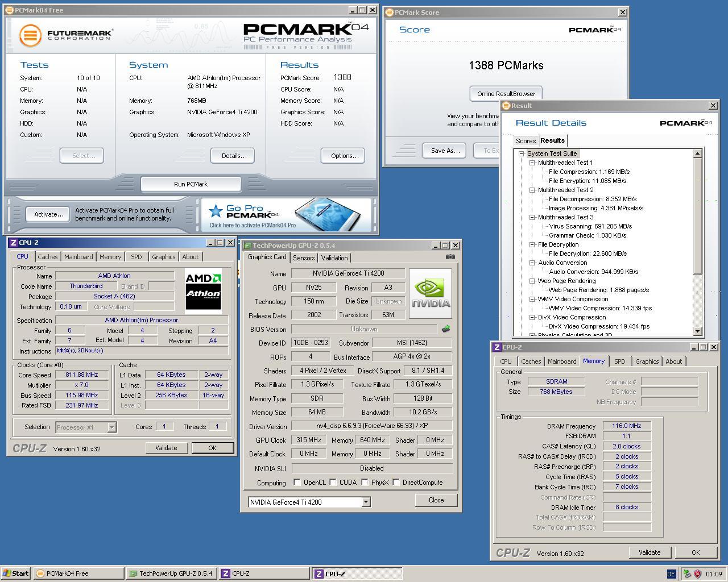Click the Futuremark Corporation logo
This screenshot has height=582, width=728.
[66, 35]
